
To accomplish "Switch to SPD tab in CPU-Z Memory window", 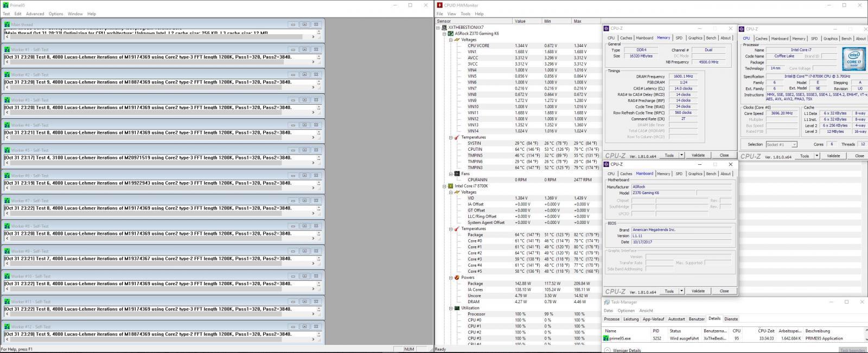I will [679, 38].
